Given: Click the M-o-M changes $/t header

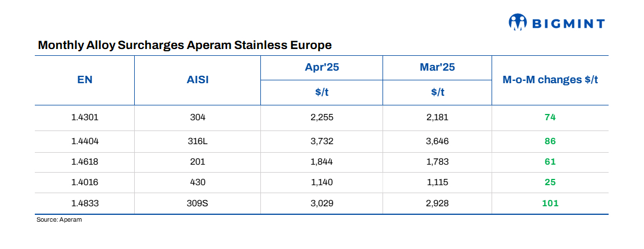Looking at the screenshot, I should 550,80.
